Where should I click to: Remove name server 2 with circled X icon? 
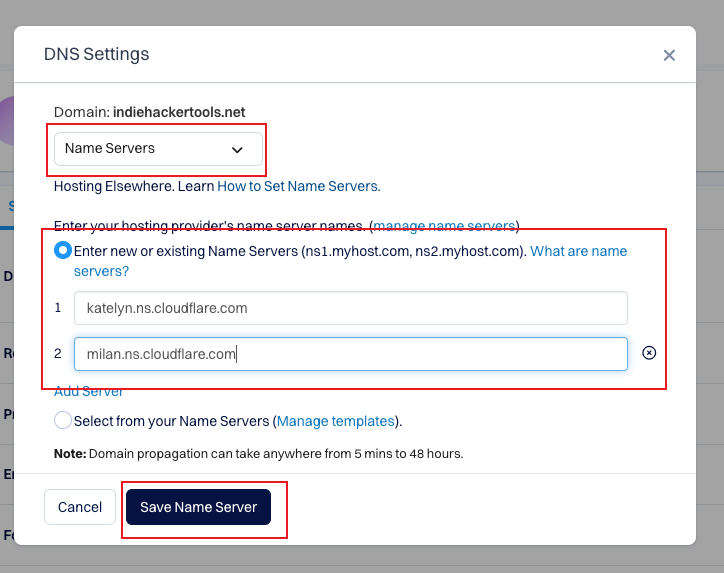649,353
